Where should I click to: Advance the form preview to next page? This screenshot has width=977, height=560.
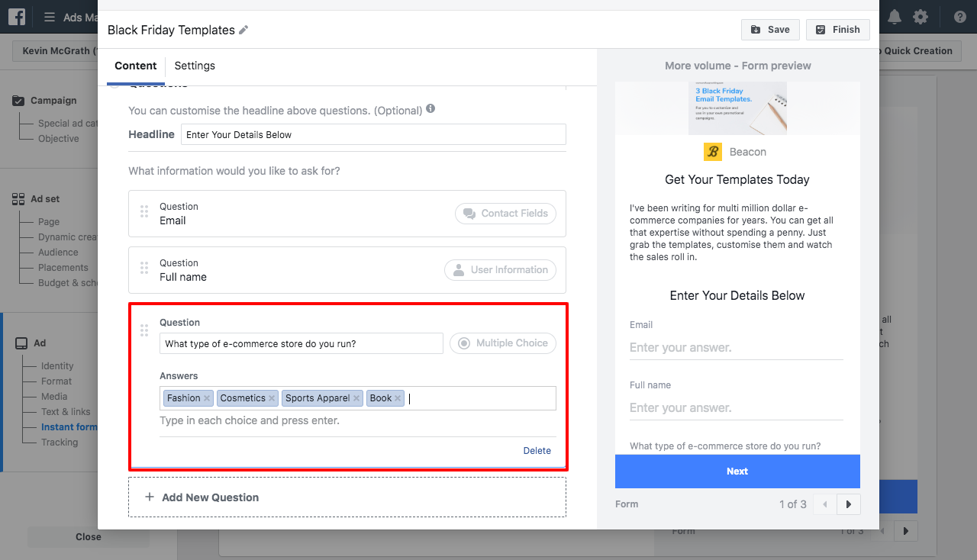pyautogui.click(x=848, y=504)
